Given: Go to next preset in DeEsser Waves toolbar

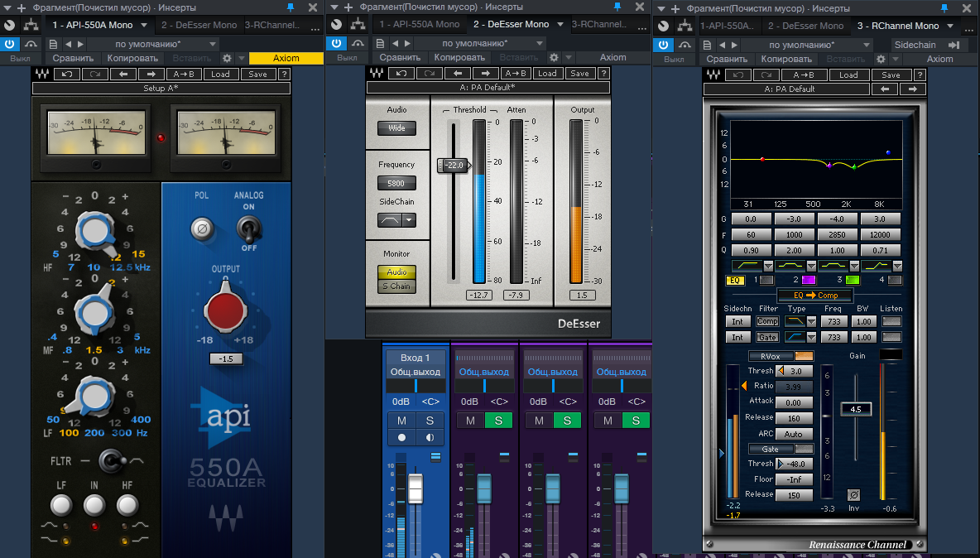Looking at the screenshot, I should pyautogui.click(x=486, y=73).
